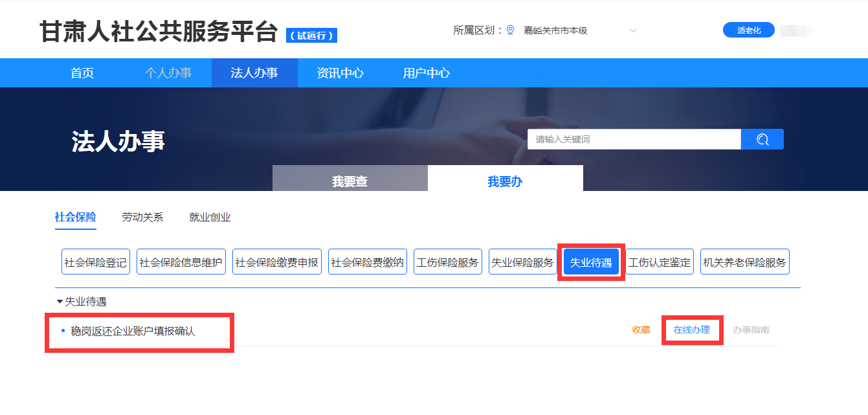Select the 我要办 tab

tap(505, 181)
